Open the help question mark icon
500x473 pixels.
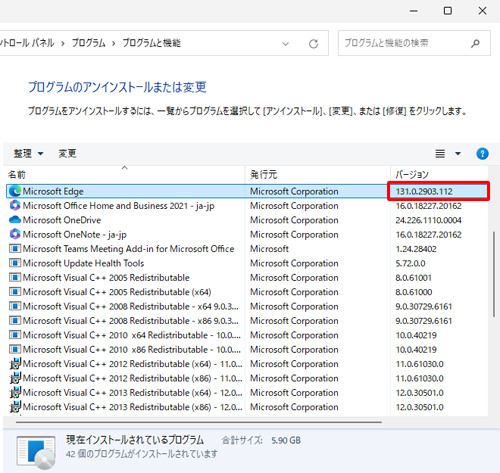(482, 154)
